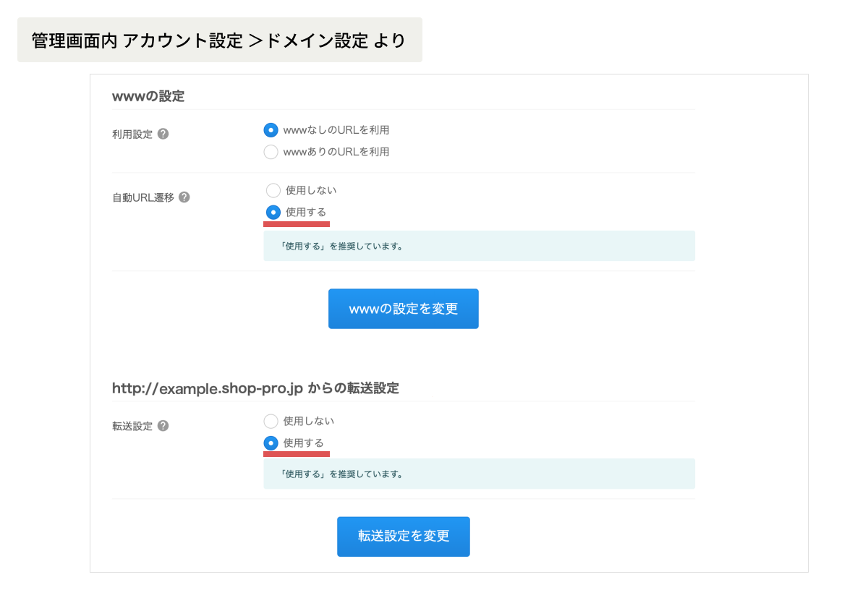Click the example.shop-pro.jp からの転送設定 heading
The image size is (868, 590).
[255, 388]
